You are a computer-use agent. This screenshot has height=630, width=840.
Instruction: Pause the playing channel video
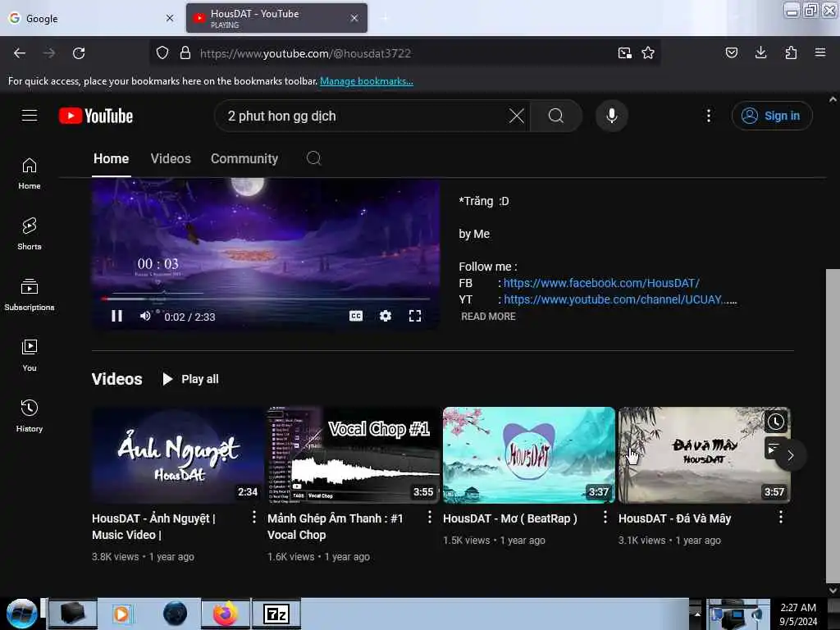click(116, 316)
